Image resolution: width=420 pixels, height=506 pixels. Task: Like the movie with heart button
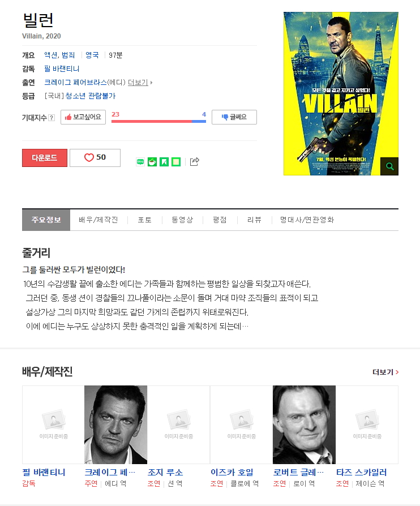95,158
